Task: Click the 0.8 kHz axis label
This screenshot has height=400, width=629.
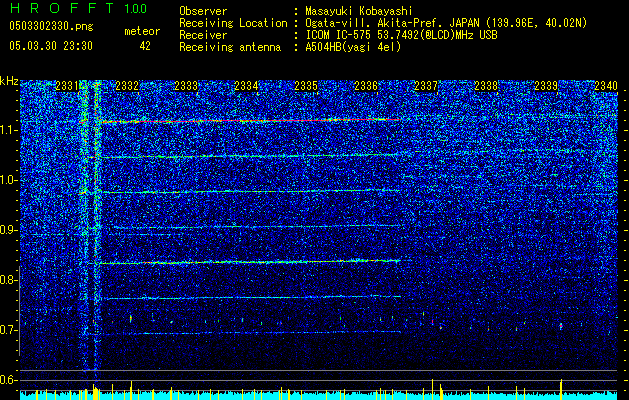Action: pyautogui.click(x=8, y=280)
